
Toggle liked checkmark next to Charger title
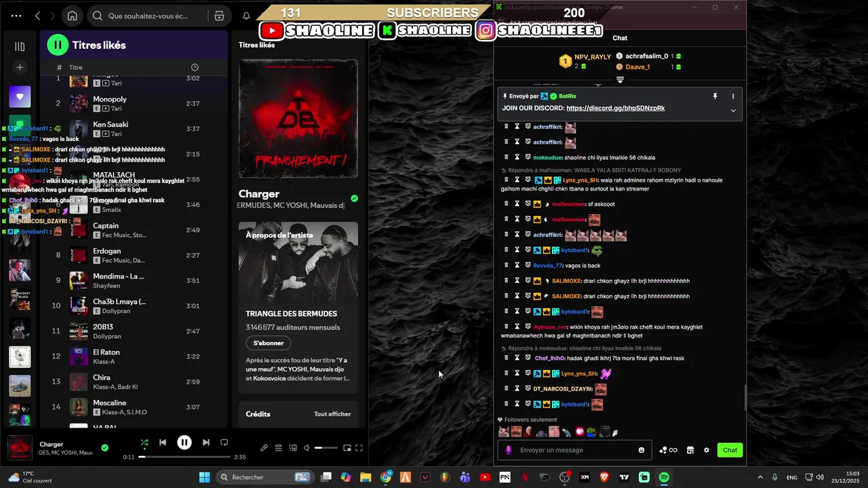[x=354, y=199]
